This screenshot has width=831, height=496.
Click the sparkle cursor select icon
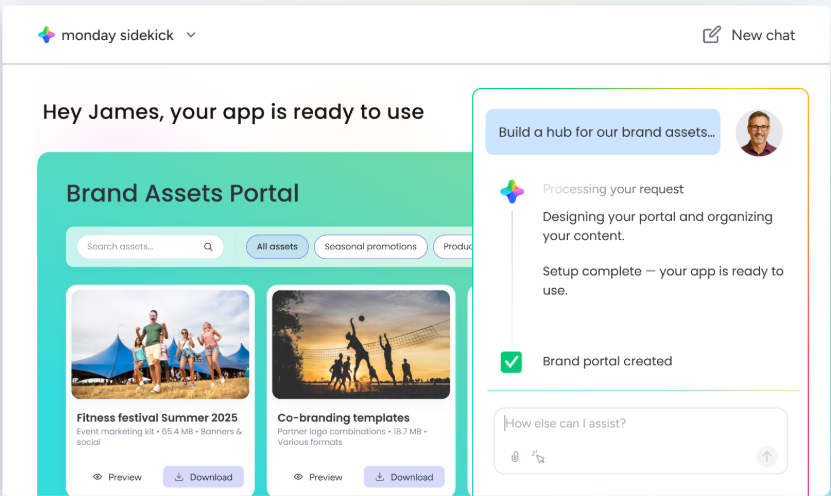(x=538, y=457)
